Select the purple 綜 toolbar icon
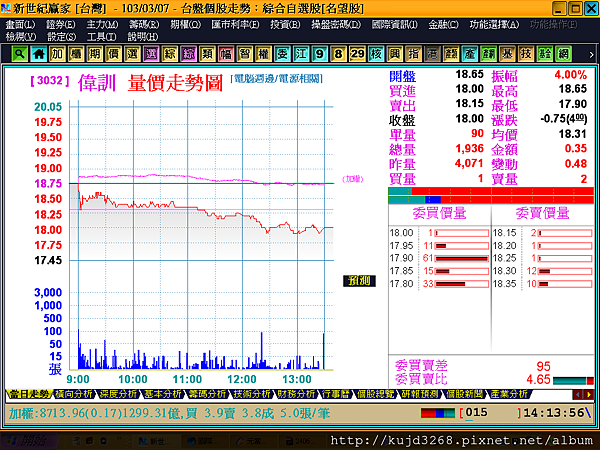 coord(188,54)
